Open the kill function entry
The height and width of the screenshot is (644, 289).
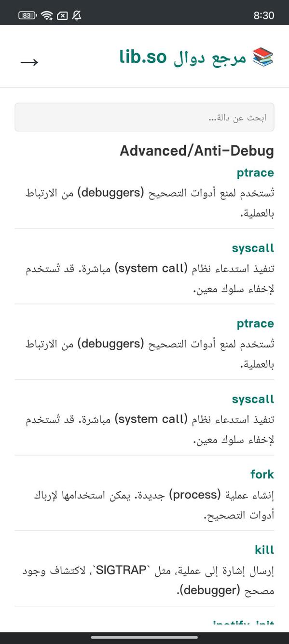[264, 550]
